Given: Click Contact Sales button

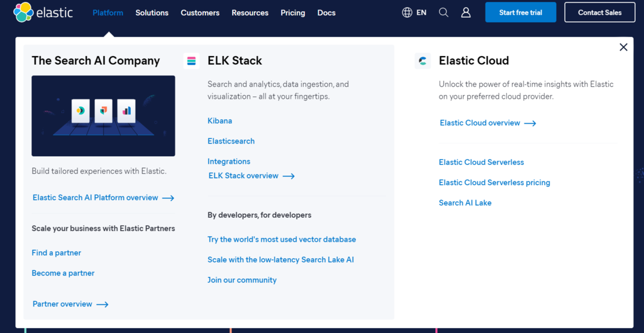Looking at the screenshot, I should 600,13.
